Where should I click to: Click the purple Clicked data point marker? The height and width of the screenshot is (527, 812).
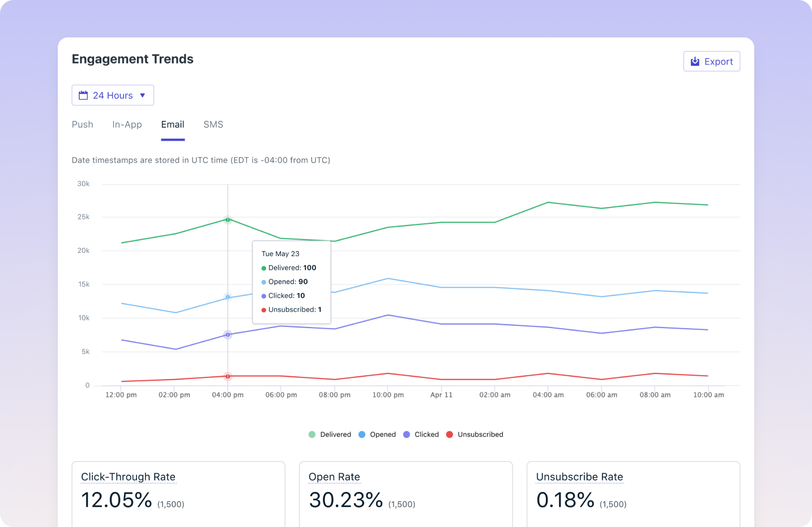tap(228, 335)
